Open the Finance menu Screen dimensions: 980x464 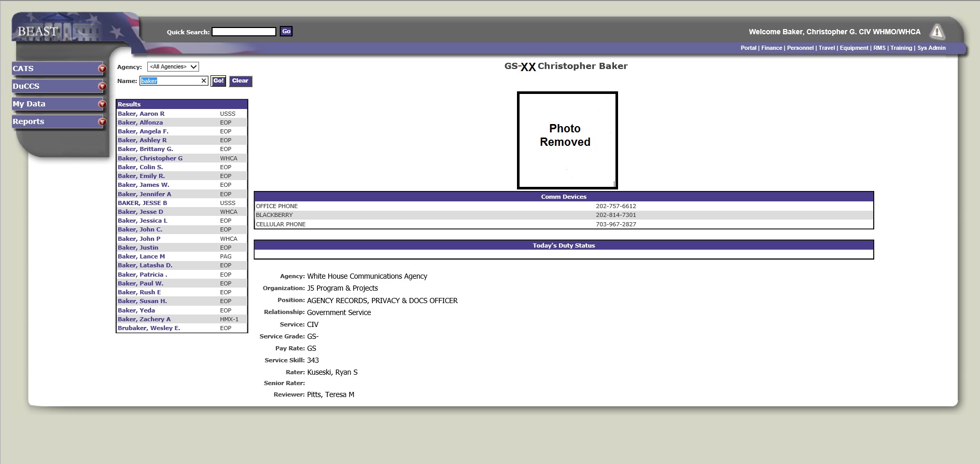click(x=772, y=48)
